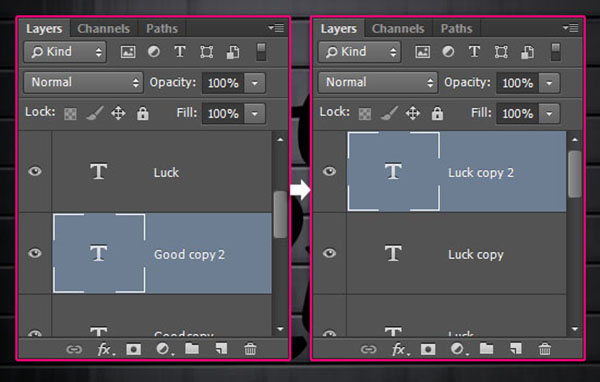The width and height of the screenshot is (600, 382).
Task: Hide the Luck layer in left panel
Action: (x=35, y=171)
